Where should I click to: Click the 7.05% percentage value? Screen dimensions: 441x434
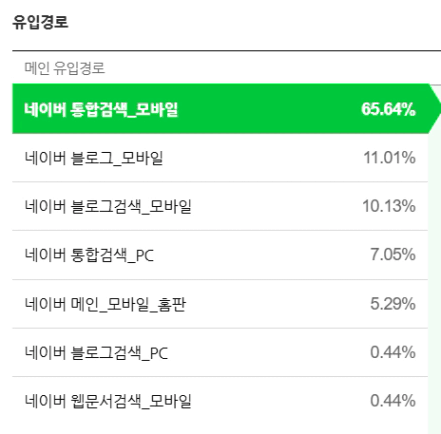pyautogui.click(x=393, y=255)
